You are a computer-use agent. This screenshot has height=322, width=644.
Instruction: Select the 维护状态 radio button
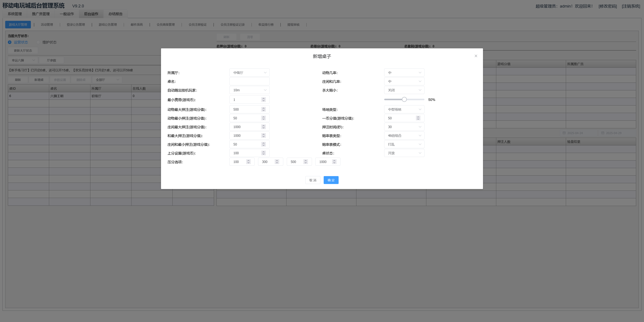coord(38,42)
